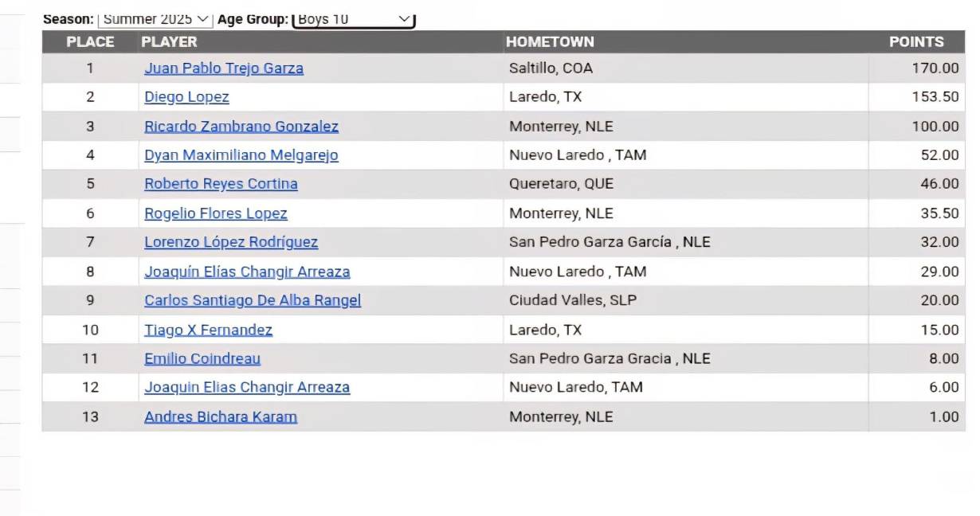The width and height of the screenshot is (980, 516).
Task: View Rogelio Flores Lopez's profile
Action: (215, 213)
